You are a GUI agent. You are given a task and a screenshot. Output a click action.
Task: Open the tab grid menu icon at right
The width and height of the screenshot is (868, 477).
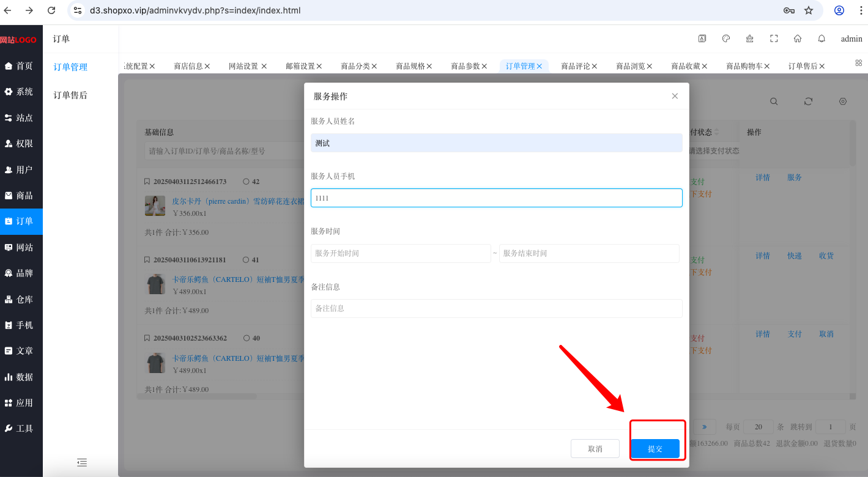click(x=858, y=63)
